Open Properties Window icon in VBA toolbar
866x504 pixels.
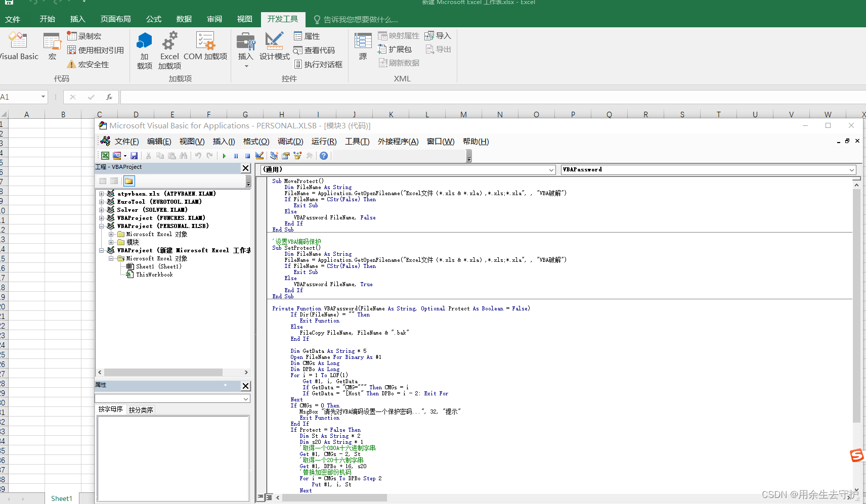coord(286,156)
